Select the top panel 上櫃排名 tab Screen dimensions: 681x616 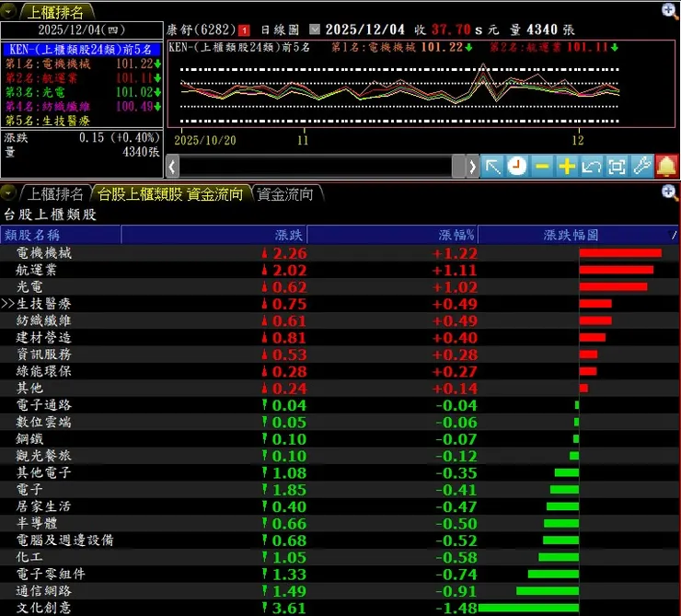(55, 12)
